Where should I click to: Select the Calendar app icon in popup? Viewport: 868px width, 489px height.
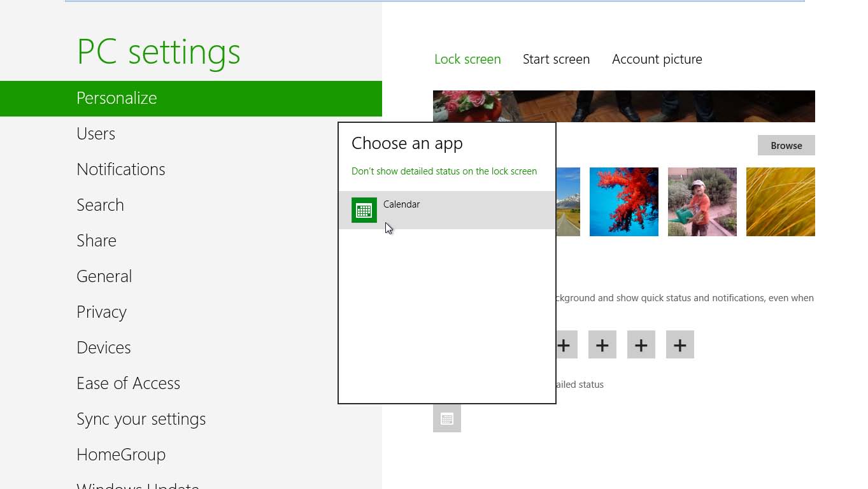pos(364,210)
